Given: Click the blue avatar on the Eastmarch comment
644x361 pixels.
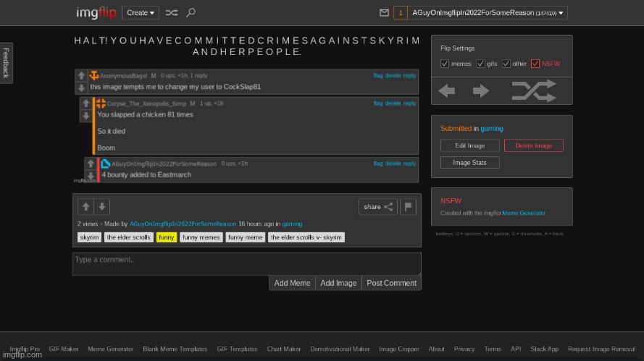Looking at the screenshot, I should click(x=106, y=163).
